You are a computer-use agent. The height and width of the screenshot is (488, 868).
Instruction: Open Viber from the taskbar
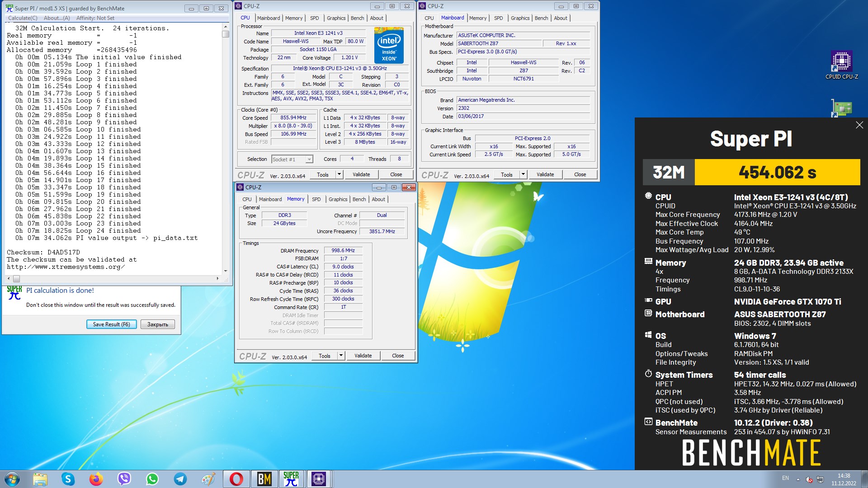pyautogui.click(x=124, y=479)
